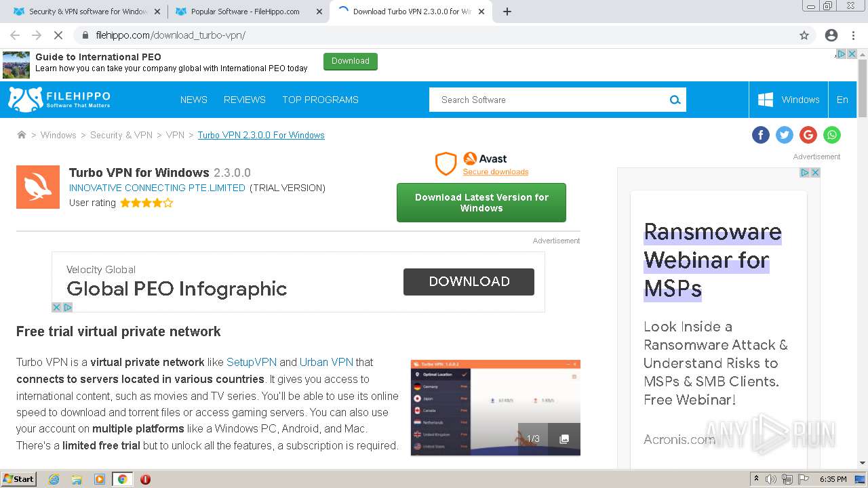Bookmark this page with star icon
The height and width of the screenshot is (488, 868).
point(804,35)
